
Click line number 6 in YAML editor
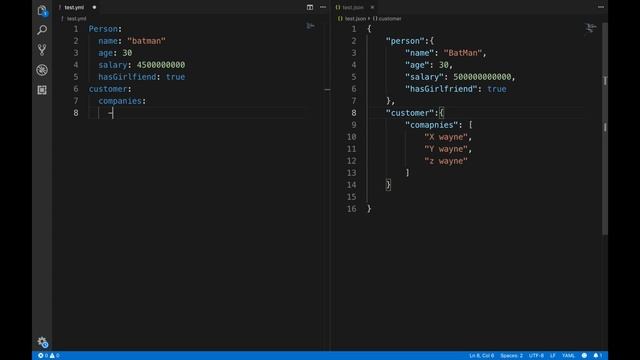(x=76, y=89)
